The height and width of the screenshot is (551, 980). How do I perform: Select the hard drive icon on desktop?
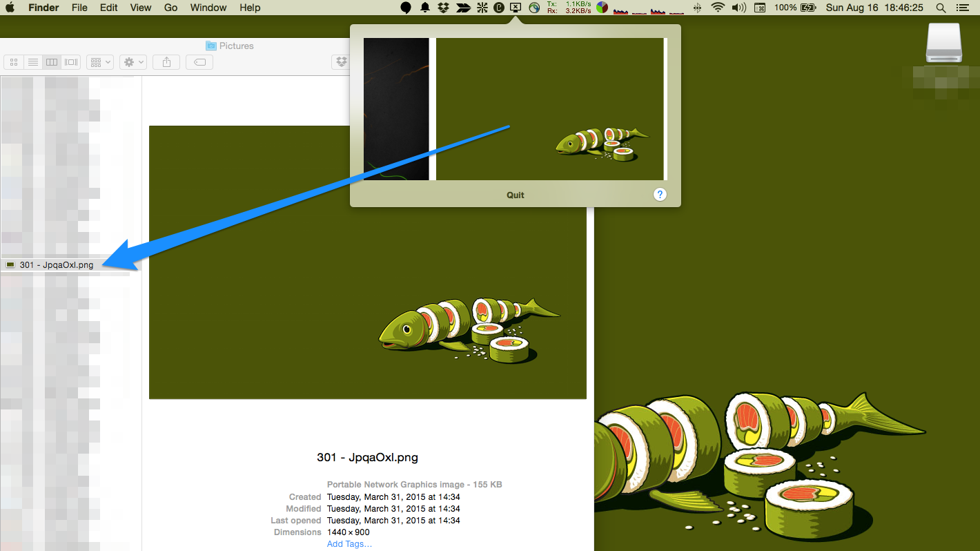[x=944, y=43]
